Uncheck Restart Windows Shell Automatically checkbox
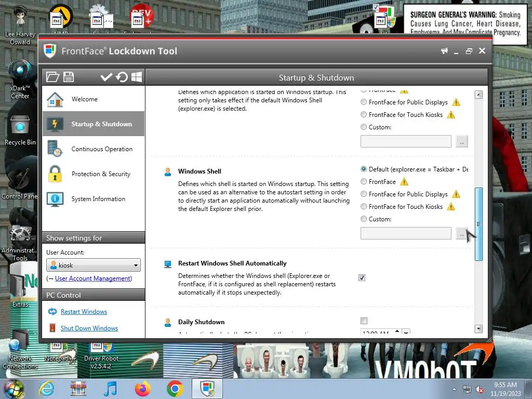This screenshot has width=532, height=399. 362,278
